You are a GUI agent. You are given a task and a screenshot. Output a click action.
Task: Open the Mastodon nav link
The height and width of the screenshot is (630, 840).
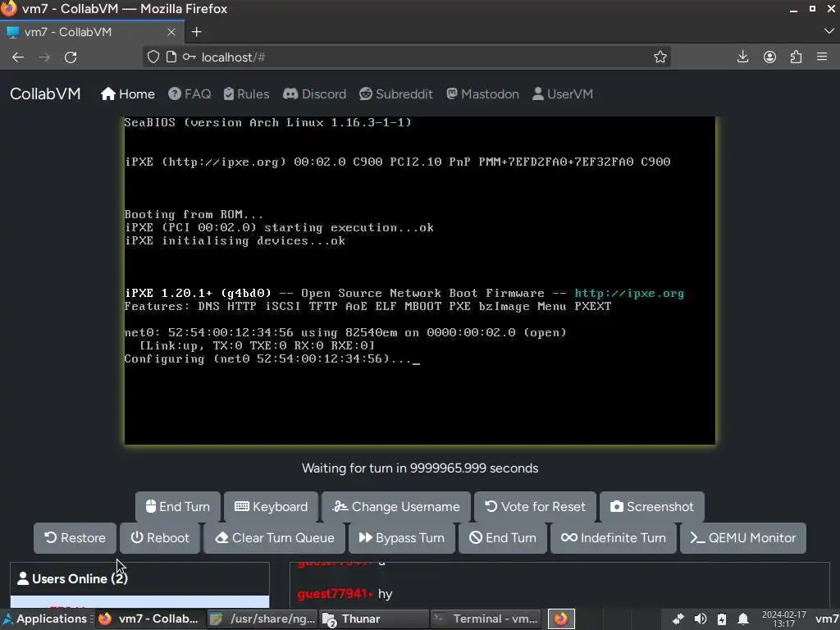click(482, 94)
